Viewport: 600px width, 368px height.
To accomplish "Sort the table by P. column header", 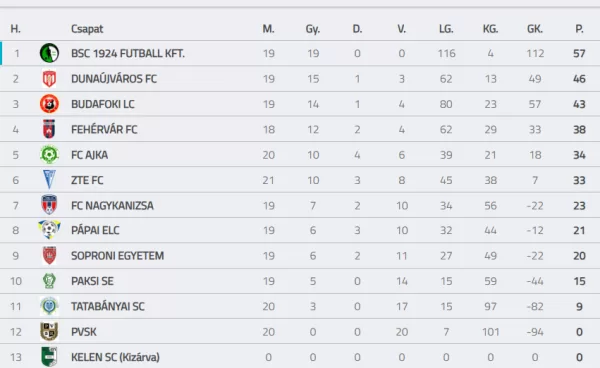I will [579, 29].
